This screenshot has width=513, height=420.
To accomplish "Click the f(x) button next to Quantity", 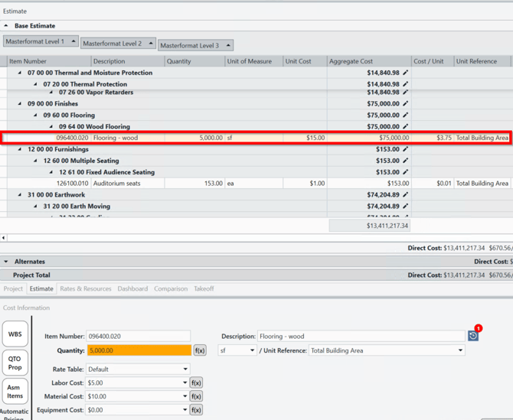I will (199, 350).
